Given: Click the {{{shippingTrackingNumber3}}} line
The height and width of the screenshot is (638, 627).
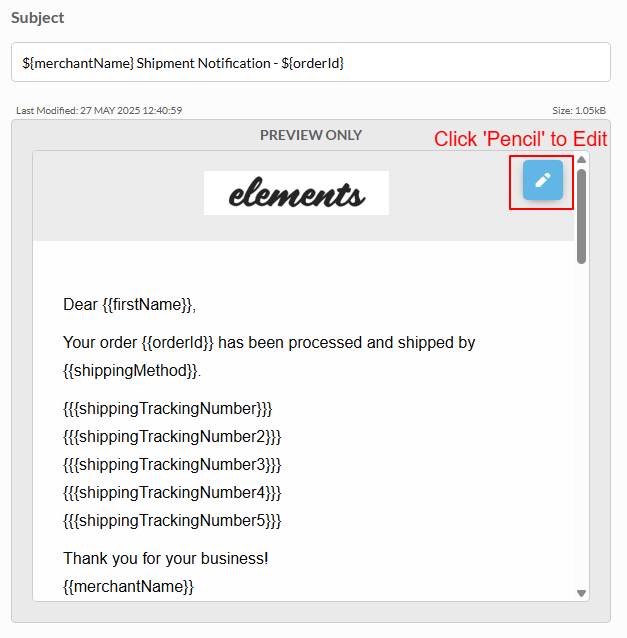Looking at the screenshot, I should pos(172,465).
